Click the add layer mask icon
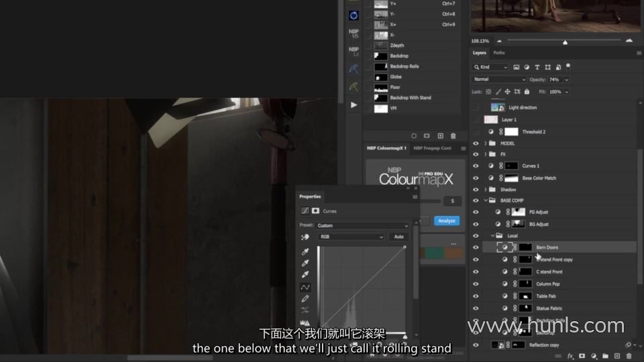The height and width of the screenshot is (362, 644). [x=582, y=356]
